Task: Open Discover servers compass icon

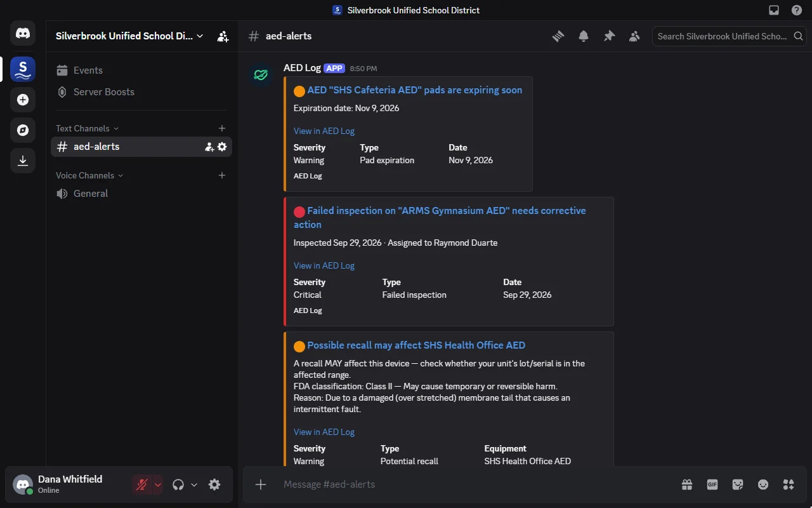Action: (23, 130)
